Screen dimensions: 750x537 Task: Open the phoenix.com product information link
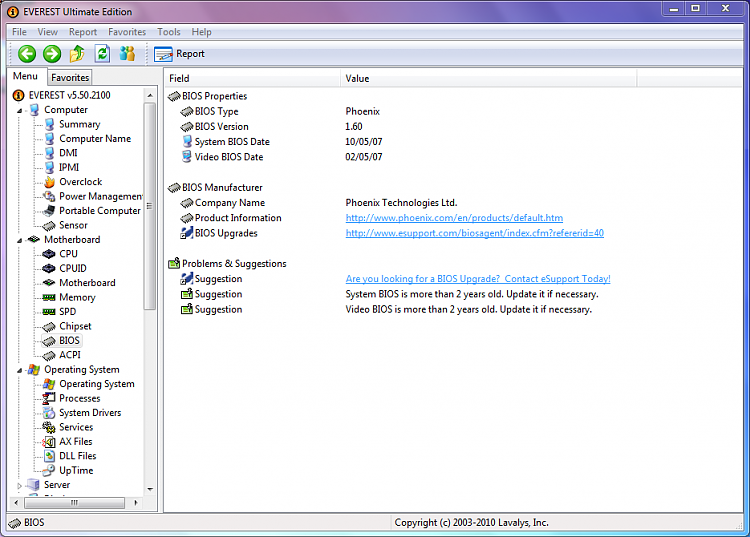(454, 218)
